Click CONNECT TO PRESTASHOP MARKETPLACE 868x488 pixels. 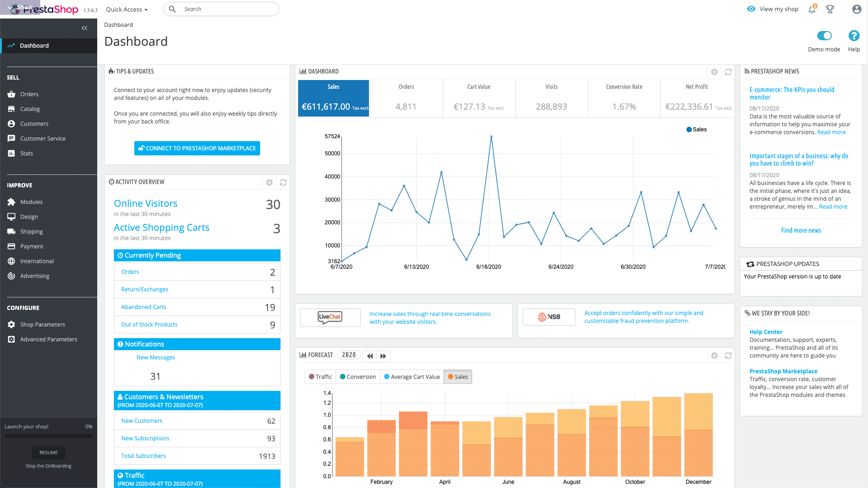pos(197,148)
